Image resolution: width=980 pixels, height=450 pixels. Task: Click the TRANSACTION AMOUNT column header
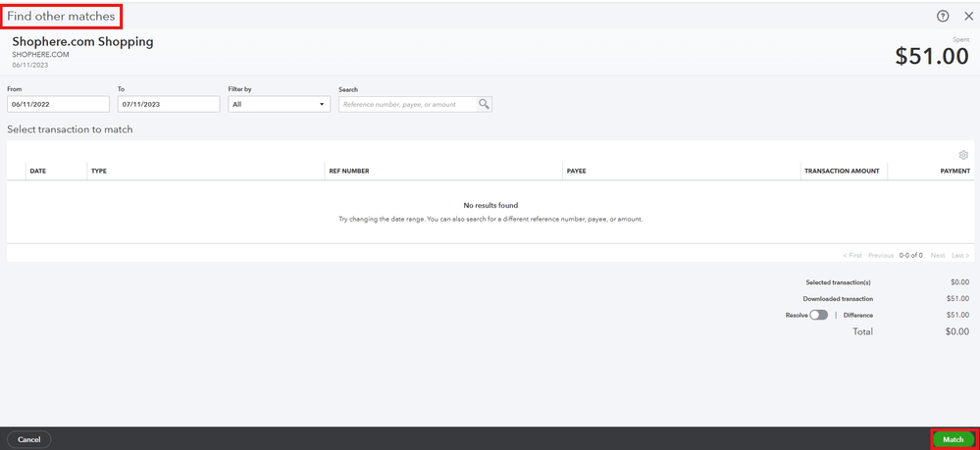pyautogui.click(x=842, y=171)
